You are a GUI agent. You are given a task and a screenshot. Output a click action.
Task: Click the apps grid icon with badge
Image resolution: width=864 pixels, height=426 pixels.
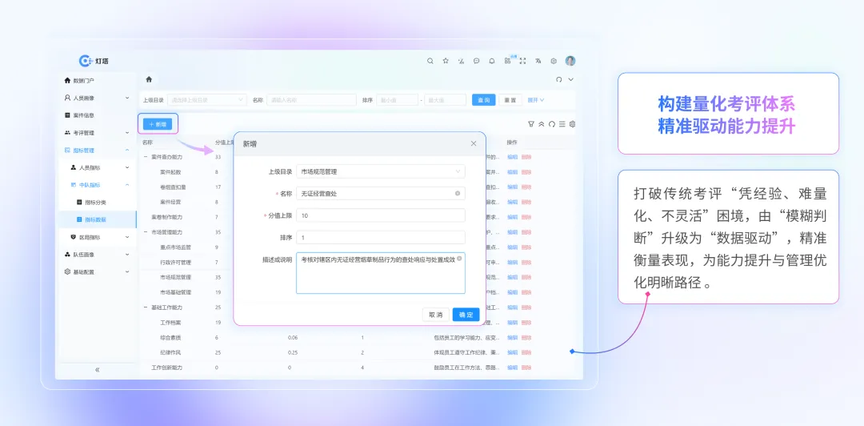pos(507,61)
